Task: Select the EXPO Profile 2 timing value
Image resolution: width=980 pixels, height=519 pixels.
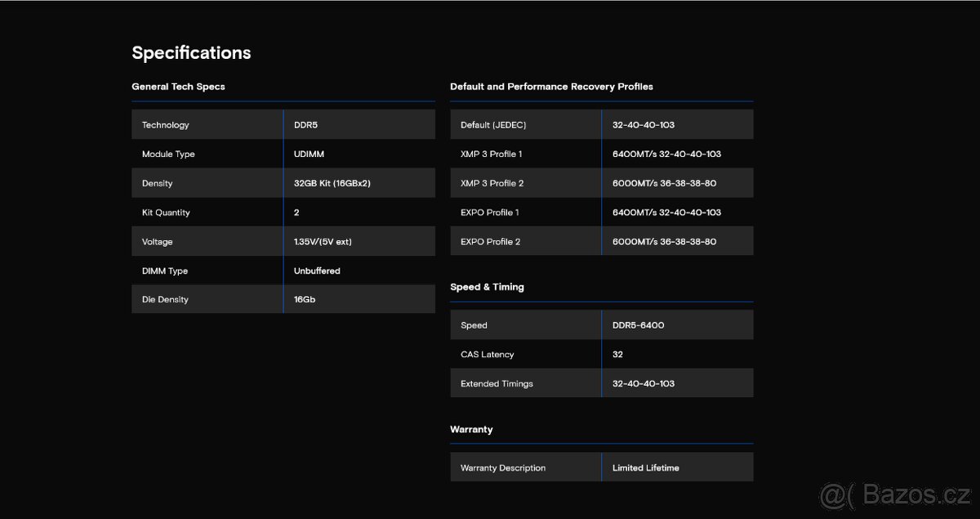Action: (x=664, y=242)
